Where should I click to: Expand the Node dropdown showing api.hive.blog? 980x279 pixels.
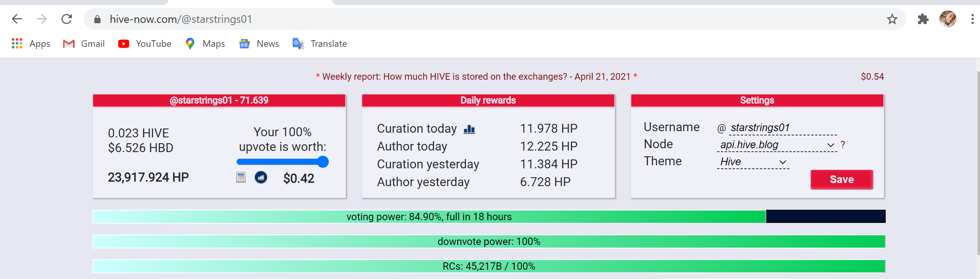(x=777, y=145)
